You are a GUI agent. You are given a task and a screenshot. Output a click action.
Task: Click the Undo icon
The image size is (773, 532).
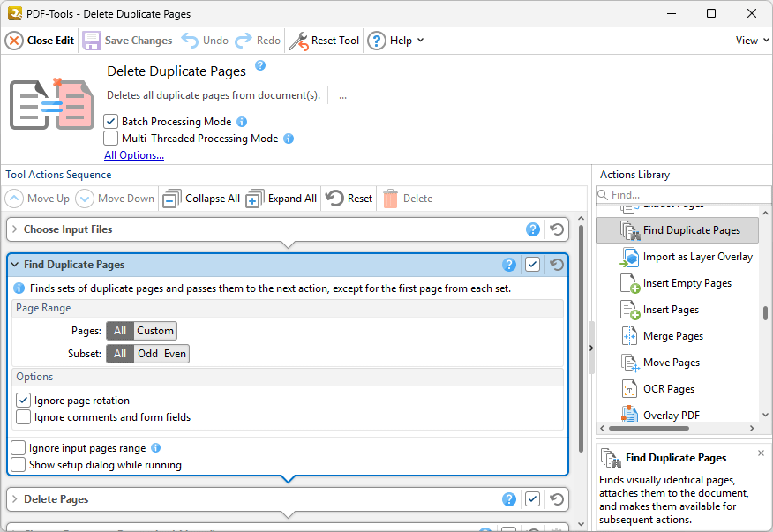190,40
